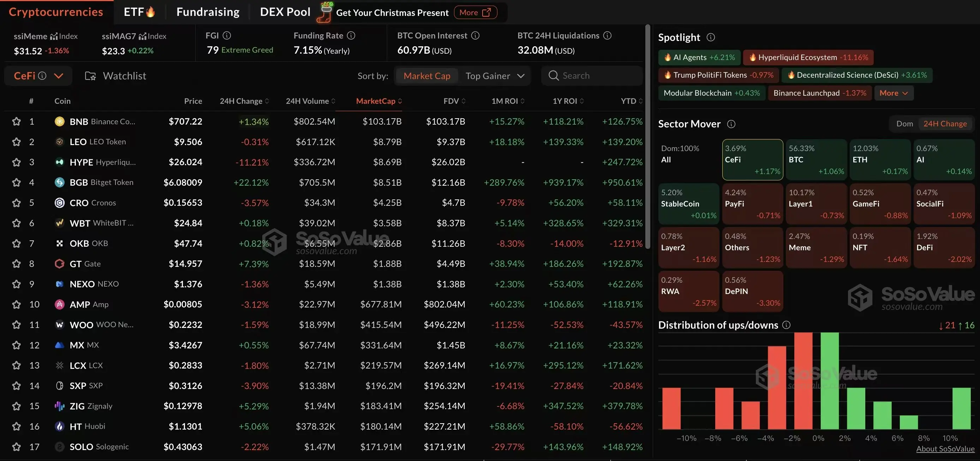Select the BTC sector mover tile
This screenshot has height=461, width=980.
coord(816,159)
